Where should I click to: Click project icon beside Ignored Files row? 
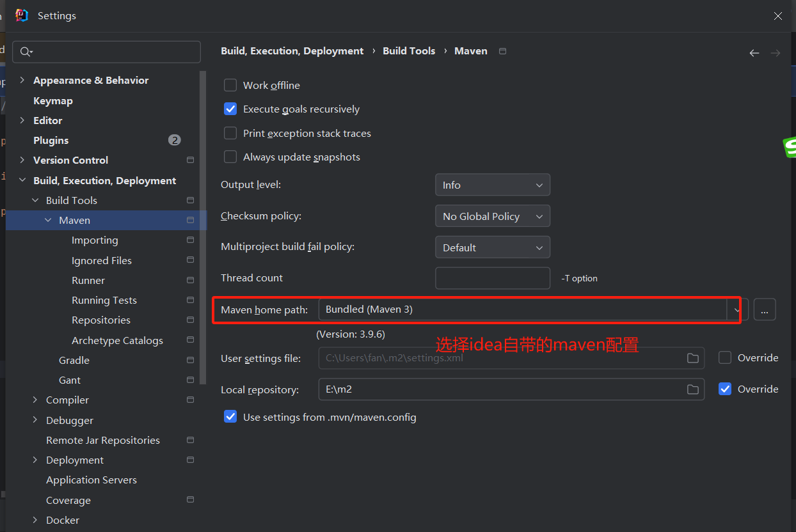coord(190,260)
